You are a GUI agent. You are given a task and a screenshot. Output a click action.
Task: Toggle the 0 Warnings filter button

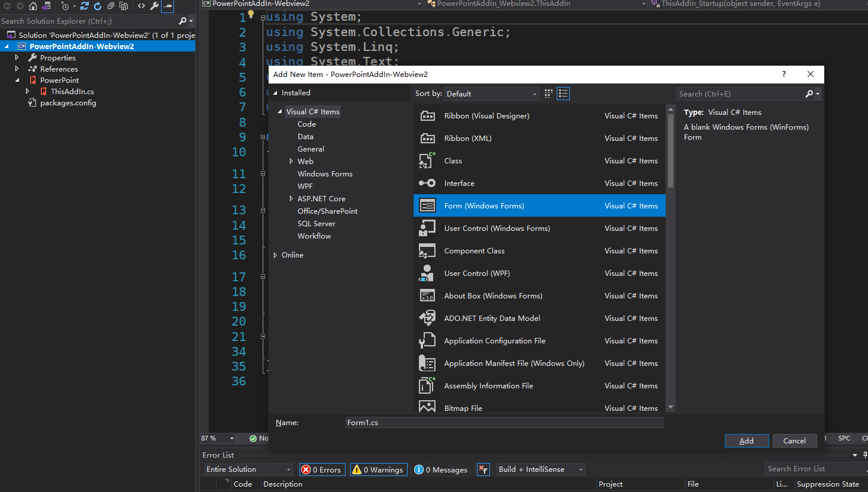[379, 470]
